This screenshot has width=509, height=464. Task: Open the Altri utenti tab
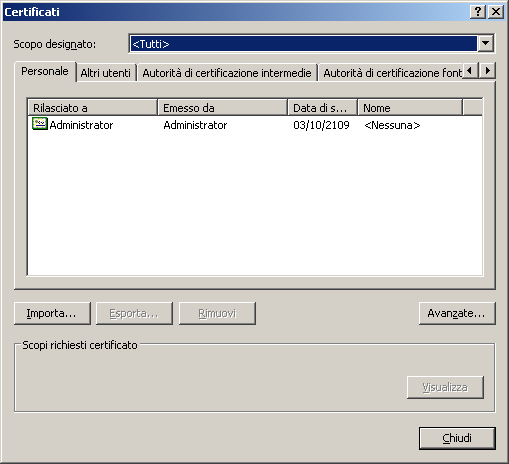[x=106, y=73]
